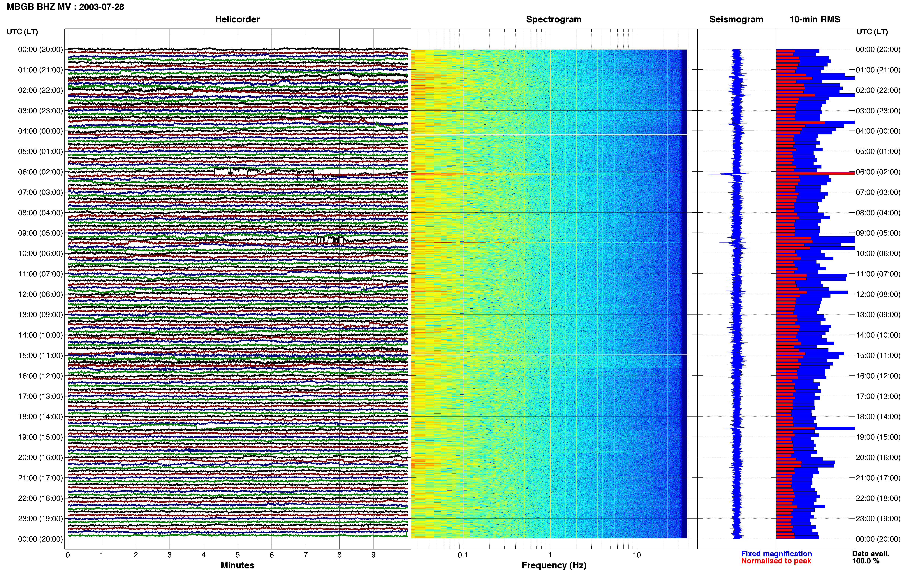The height and width of the screenshot is (578, 924).
Task: Click the left time label '12:00 (08:00)'
Action: (x=41, y=294)
